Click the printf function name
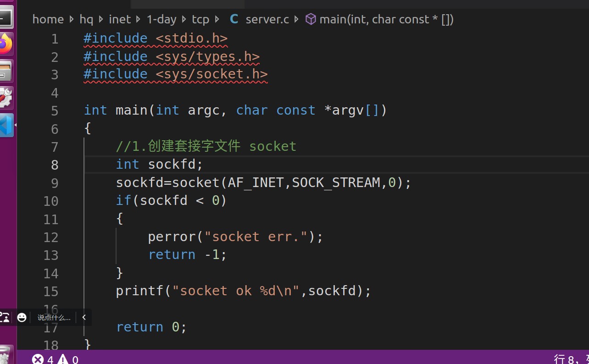This screenshot has width=589, height=364. pyautogui.click(x=139, y=291)
